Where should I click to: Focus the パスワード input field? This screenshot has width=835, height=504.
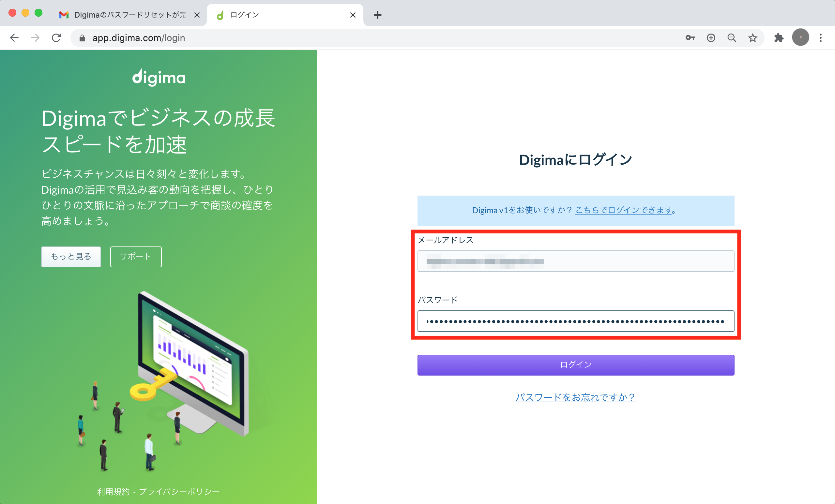tap(576, 321)
